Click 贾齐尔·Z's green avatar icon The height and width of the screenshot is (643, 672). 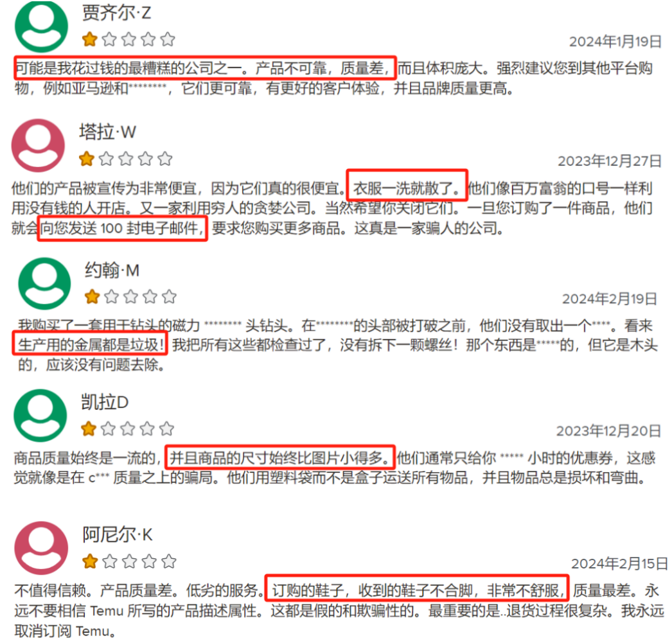pyautogui.click(x=42, y=26)
